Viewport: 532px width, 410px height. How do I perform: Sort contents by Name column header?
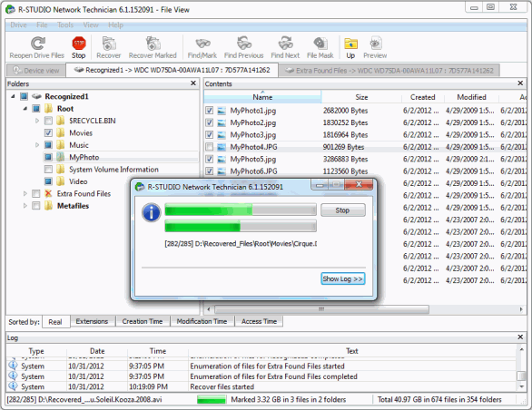(262, 97)
